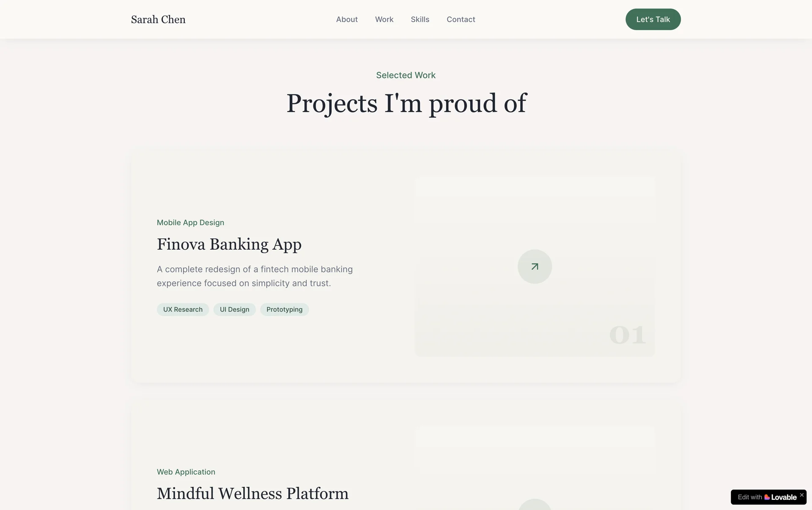Navigate to Skills in header
This screenshot has width=812, height=510.
point(420,19)
